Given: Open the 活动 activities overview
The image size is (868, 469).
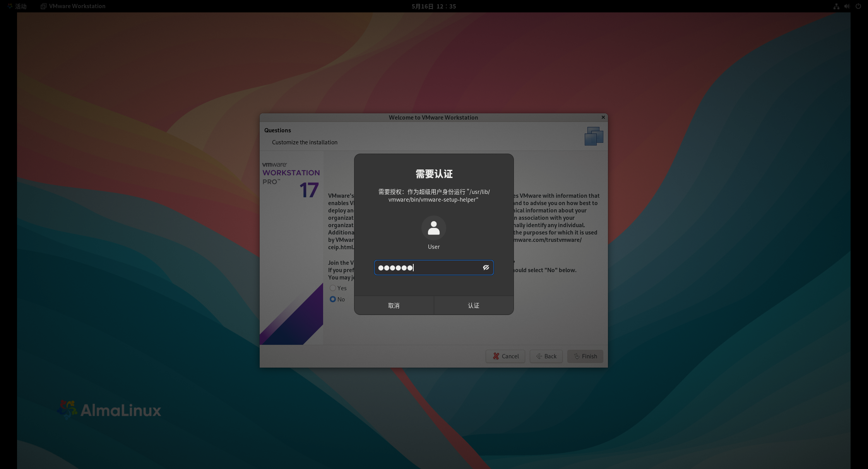Looking at the screenshot, I should click(17, 6).
